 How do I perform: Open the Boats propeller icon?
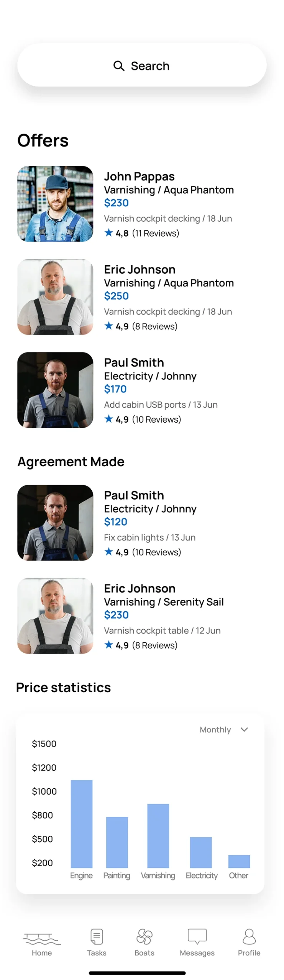[x=144, y=936]
